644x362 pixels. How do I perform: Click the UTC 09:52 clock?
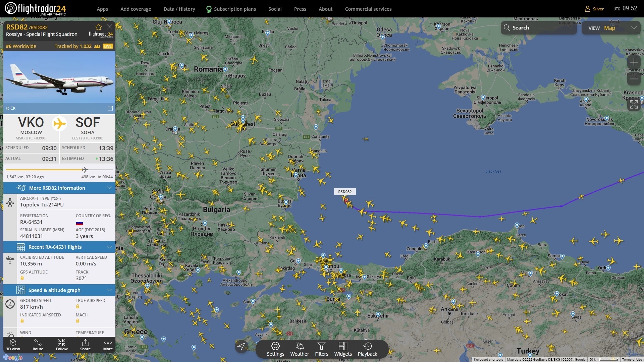tap(625, 9)
